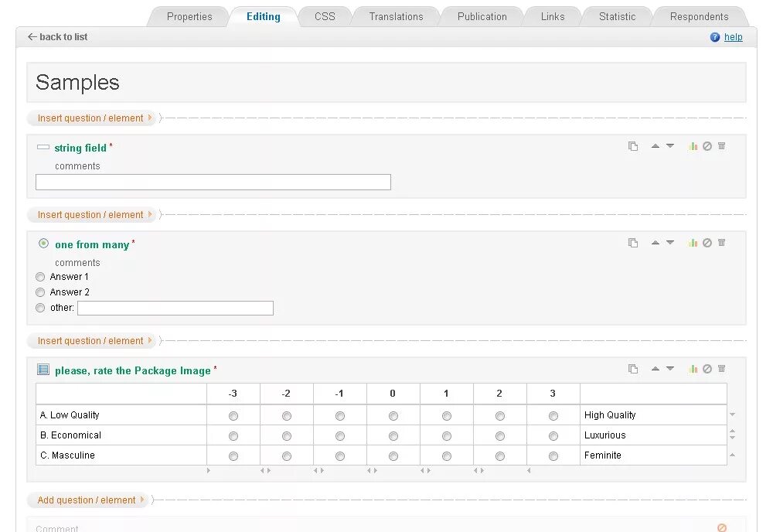
Task: Open the Publication tab
Action: tap(482, 16)
